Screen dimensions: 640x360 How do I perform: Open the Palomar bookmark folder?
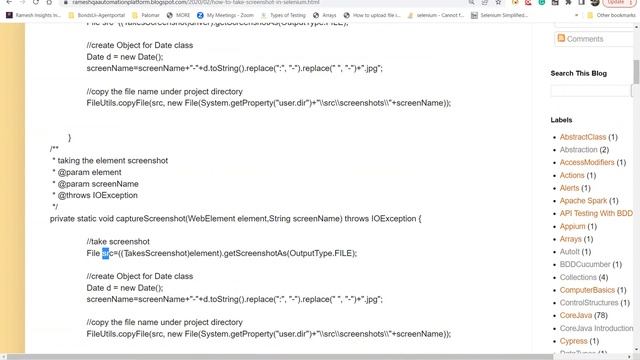[x=146, y=15]
